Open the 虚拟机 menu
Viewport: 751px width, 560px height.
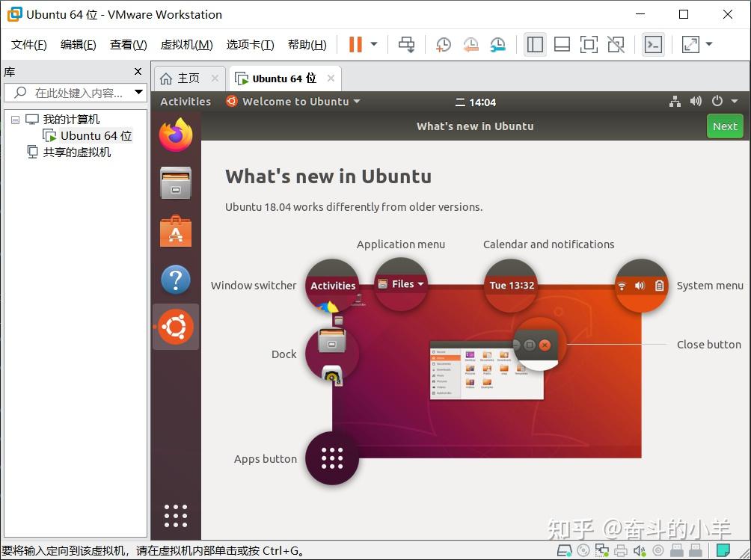pyautogui.click(x=186, y=44)
